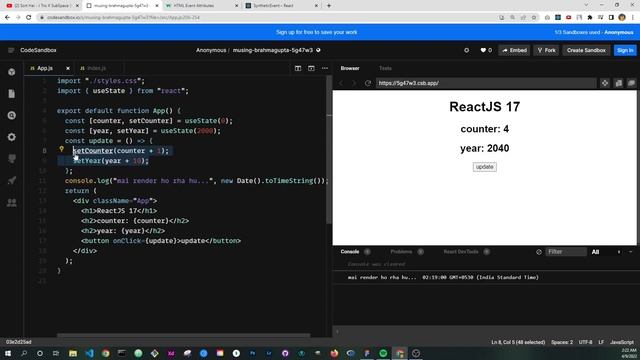This screenshot has height=360, width=640.
Task: Clear the console icon
Action: coord(539,252)
